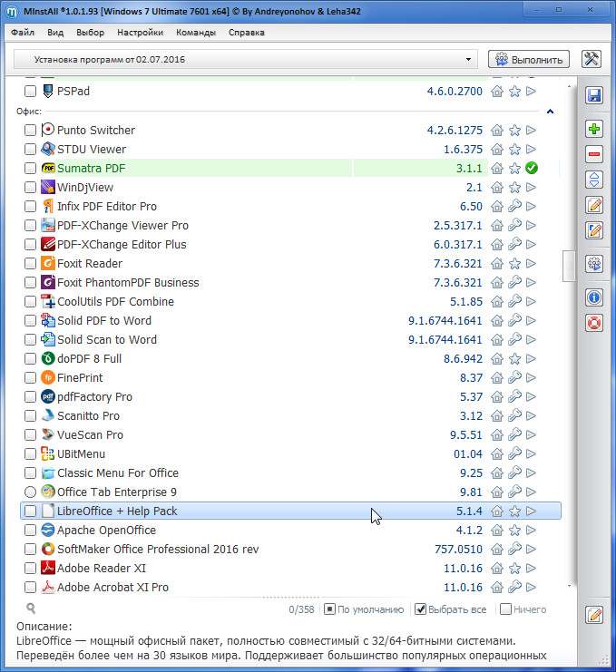
Task: Click the blue info icon in sidebar
Action: pos(594,297)
